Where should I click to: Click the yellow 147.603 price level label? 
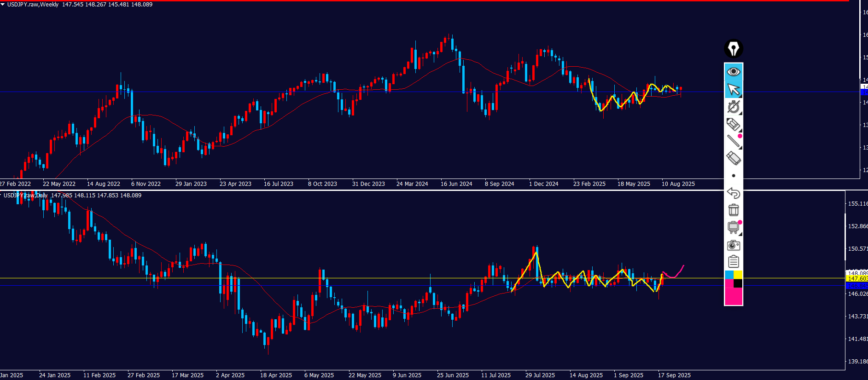856,279
